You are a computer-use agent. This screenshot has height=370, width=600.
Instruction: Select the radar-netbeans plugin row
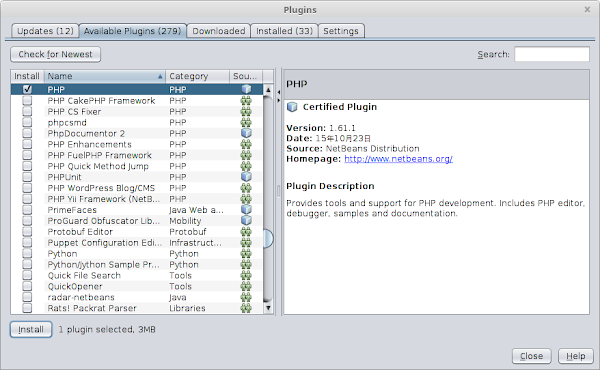pyautogui.click(x=137, y=297)
